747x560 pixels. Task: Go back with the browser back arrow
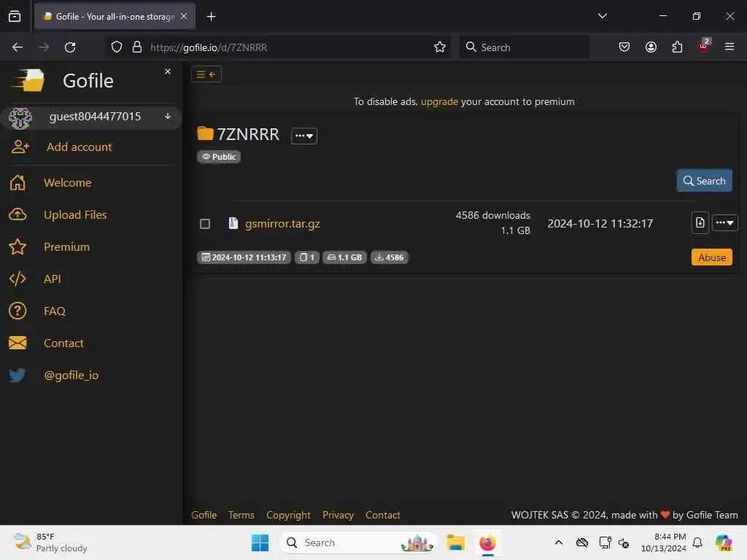pyautogui.click(x=18, y=47)
